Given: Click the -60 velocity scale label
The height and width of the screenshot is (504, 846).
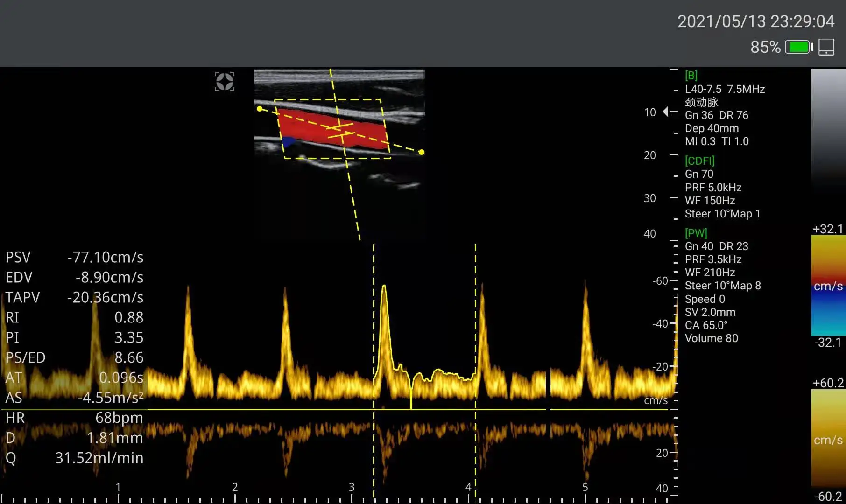Looking at the screenshot, I should pos(660,281).
